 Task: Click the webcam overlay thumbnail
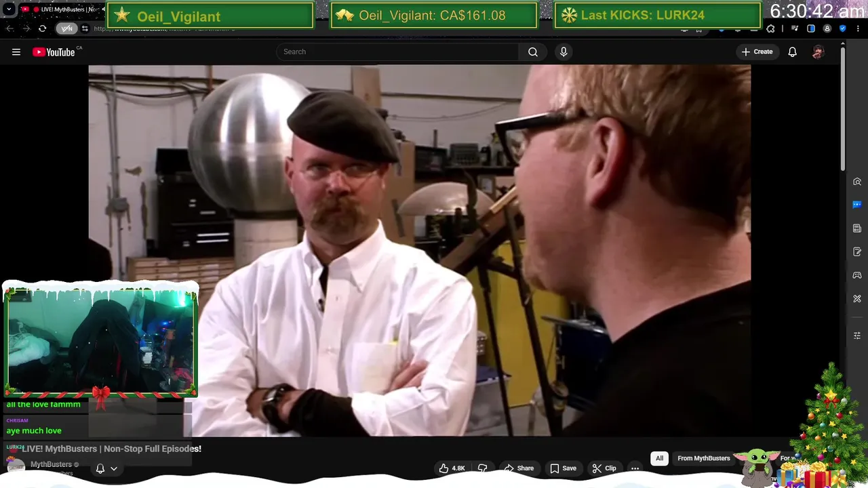(100, 341)
